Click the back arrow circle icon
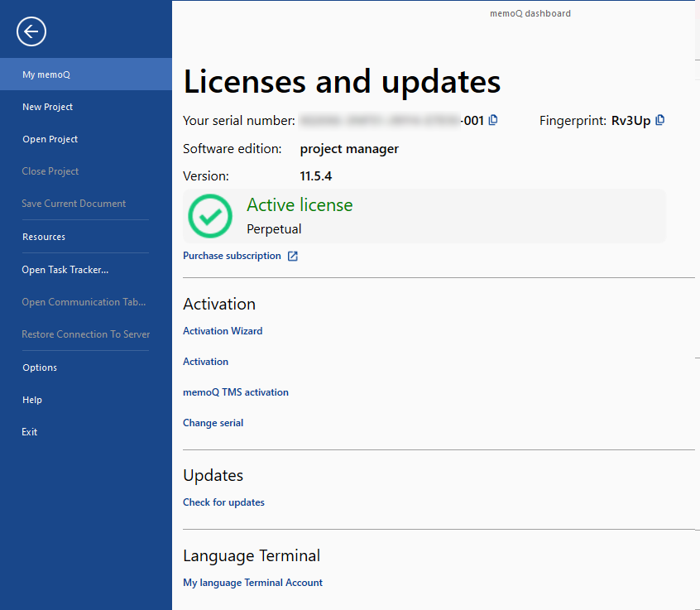The image size is (700, 610). click(x=31, y=31)
